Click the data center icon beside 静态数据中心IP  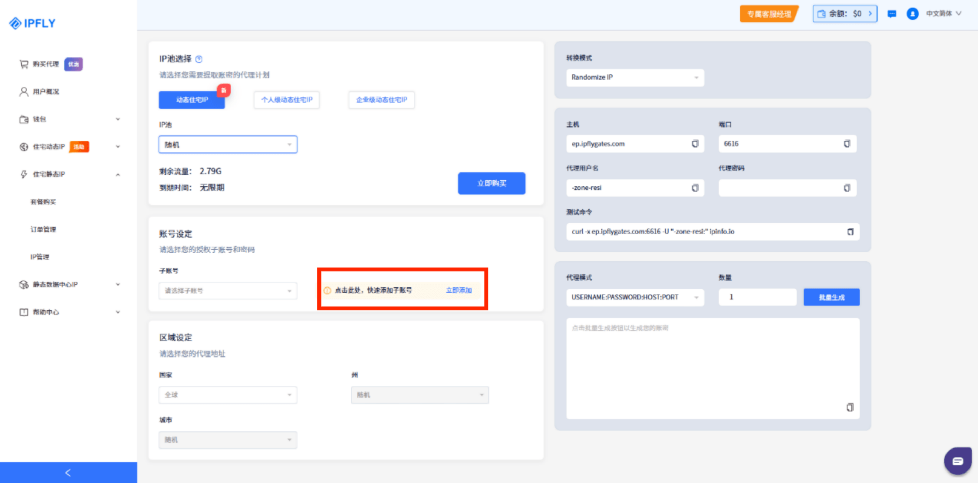coord(24,284)
